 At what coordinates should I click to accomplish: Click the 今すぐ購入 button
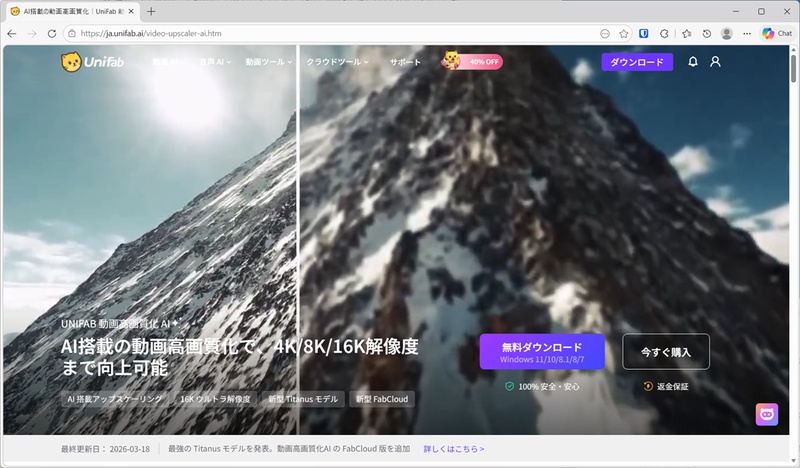666,352
